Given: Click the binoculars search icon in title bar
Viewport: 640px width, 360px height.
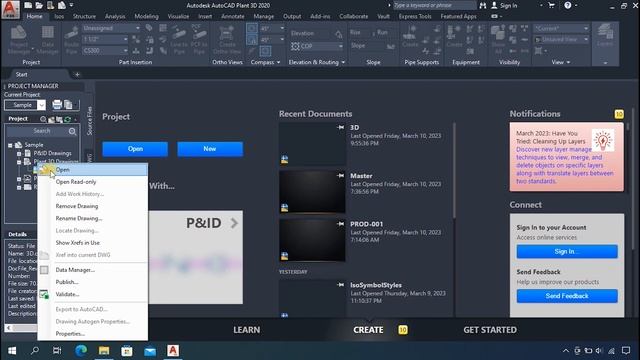Looking at the screenshot, I should [x=483, y=5].
